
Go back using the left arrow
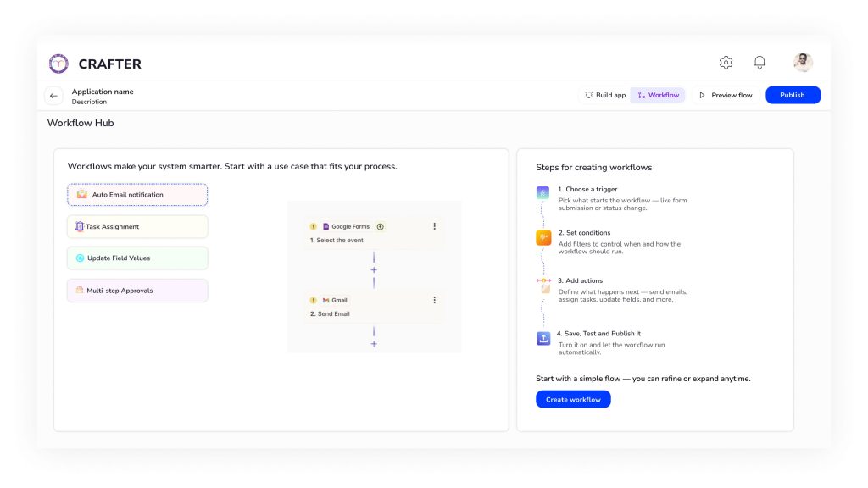pos(53,96)
